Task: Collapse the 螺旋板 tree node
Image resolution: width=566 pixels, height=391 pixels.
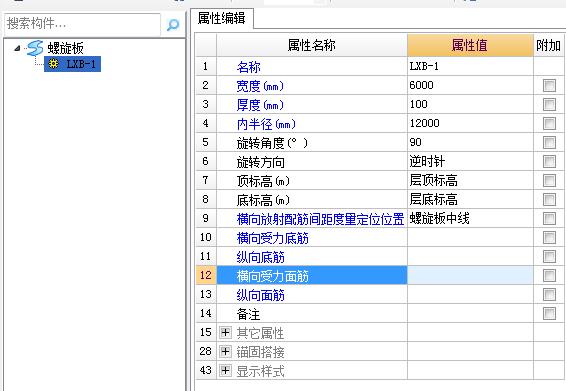Action: [17, 48]
